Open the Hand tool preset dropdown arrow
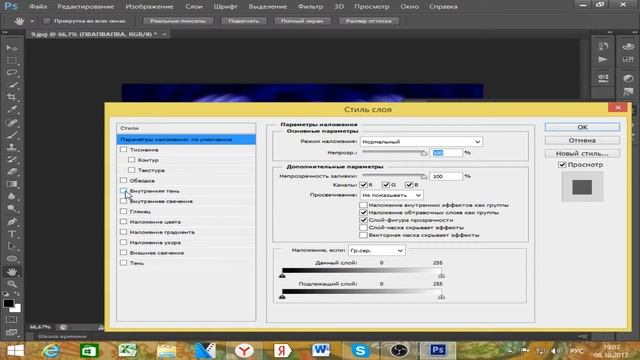The image size is (640, 360). pos(32,21)
